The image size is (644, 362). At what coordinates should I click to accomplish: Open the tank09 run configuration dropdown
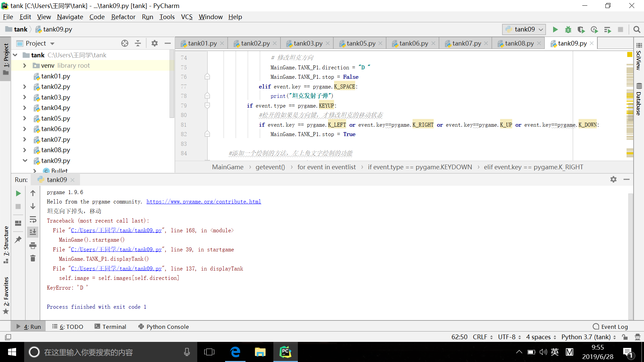[x=524, y=29]
